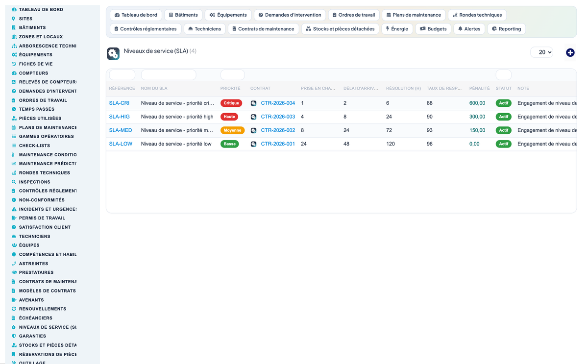Click the Tableau de bord sidebar icon
The image size is (588, 364).
click(14, 9)
